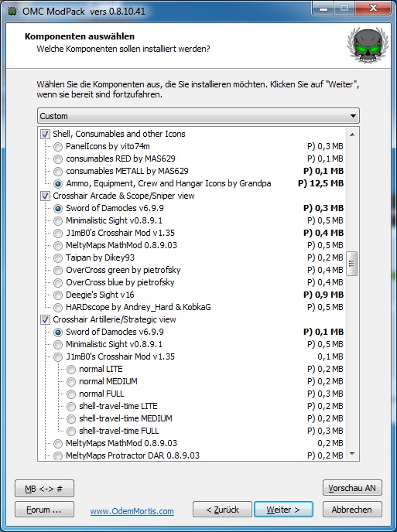Toggle MB <-> # display button
Screen dimensions: 397x532
44,489
